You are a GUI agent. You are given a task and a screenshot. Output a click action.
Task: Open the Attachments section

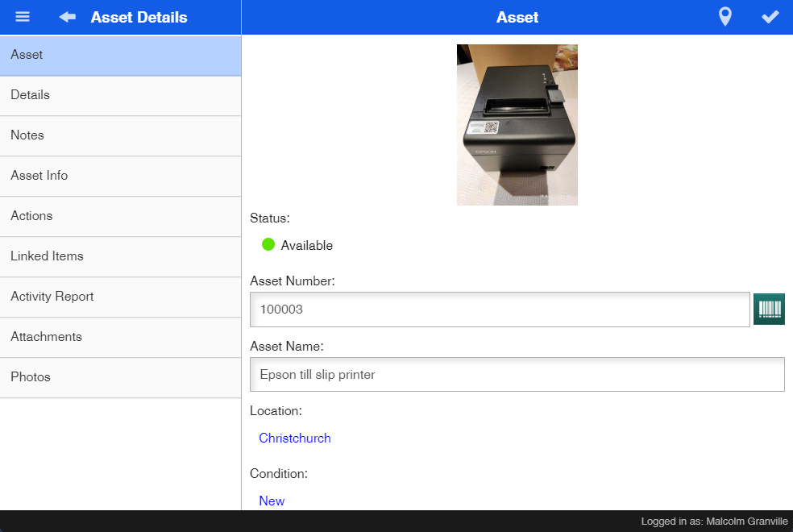point(120,338)
